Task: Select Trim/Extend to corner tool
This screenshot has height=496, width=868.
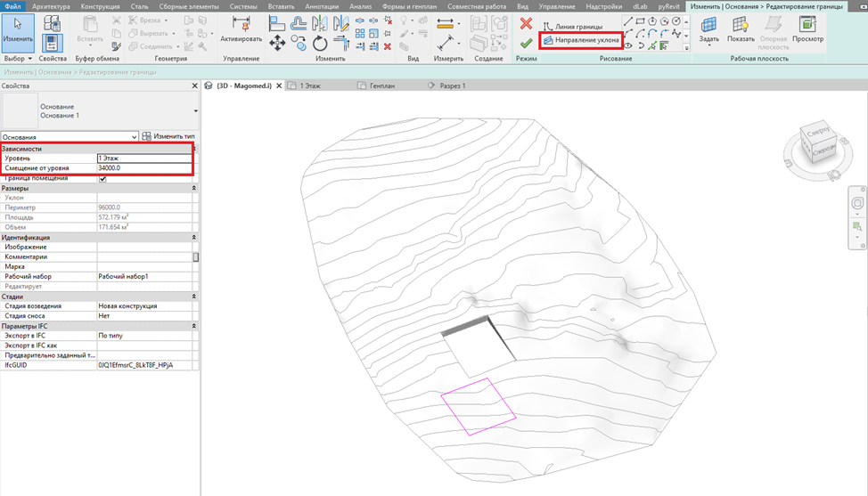Action: [x=341, y=44]
